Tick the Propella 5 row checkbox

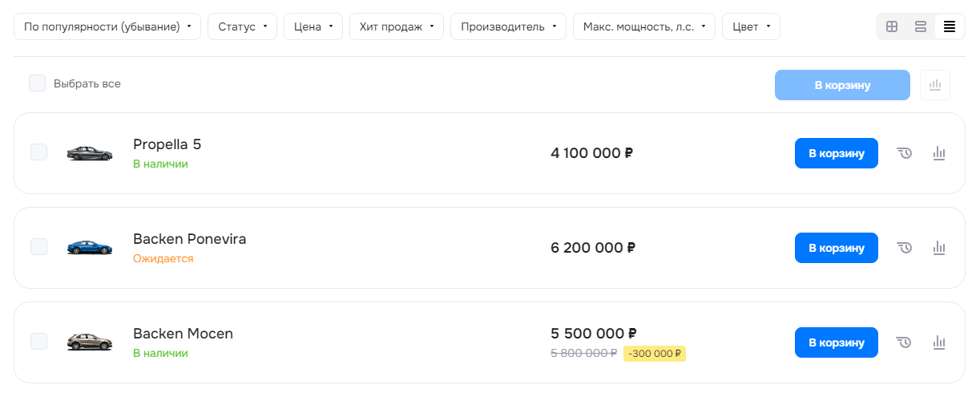38,152
